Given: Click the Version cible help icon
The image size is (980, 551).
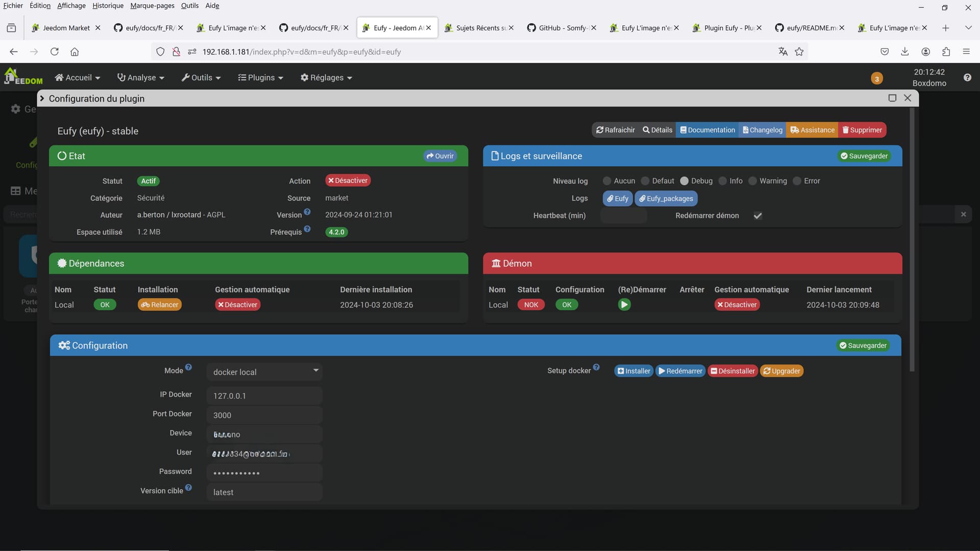Looking at the screenshot, I should tap(188, 488).
